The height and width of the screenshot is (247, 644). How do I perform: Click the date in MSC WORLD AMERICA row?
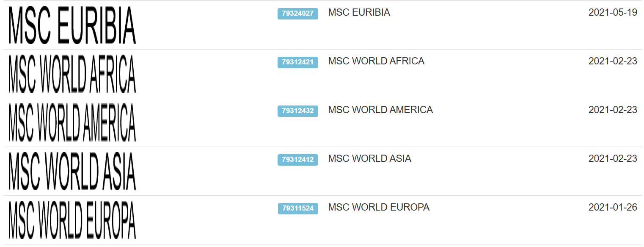click(x=612, y=110)
